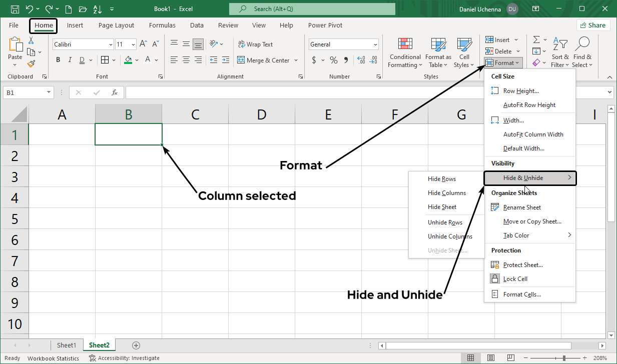Select the Format Painter tool
The height and width of the screenshot is (364, 617).
32,62
